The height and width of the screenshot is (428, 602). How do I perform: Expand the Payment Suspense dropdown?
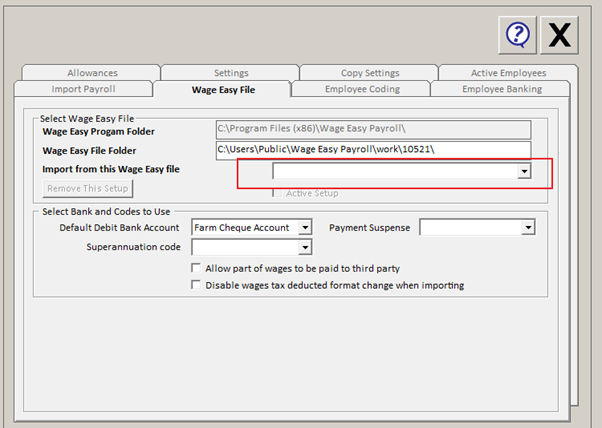pyautogui.click(x=528, y=227)
